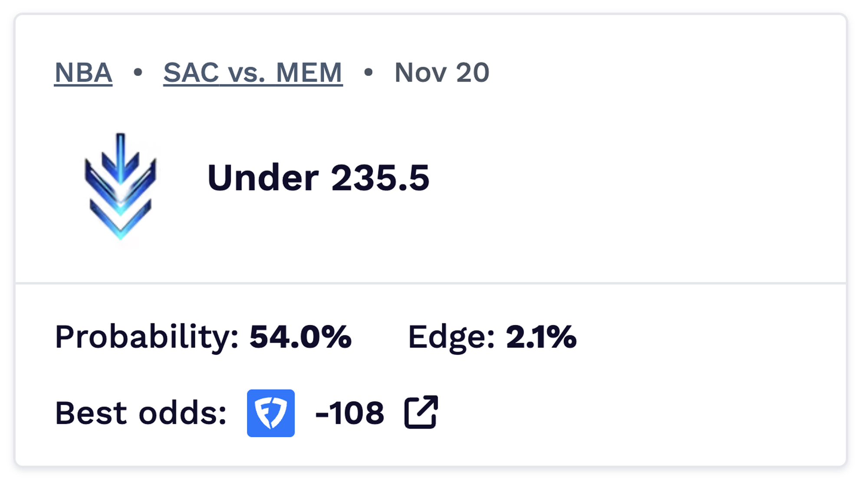Open the SAC vs. MEM matchup link

point(253,72)
